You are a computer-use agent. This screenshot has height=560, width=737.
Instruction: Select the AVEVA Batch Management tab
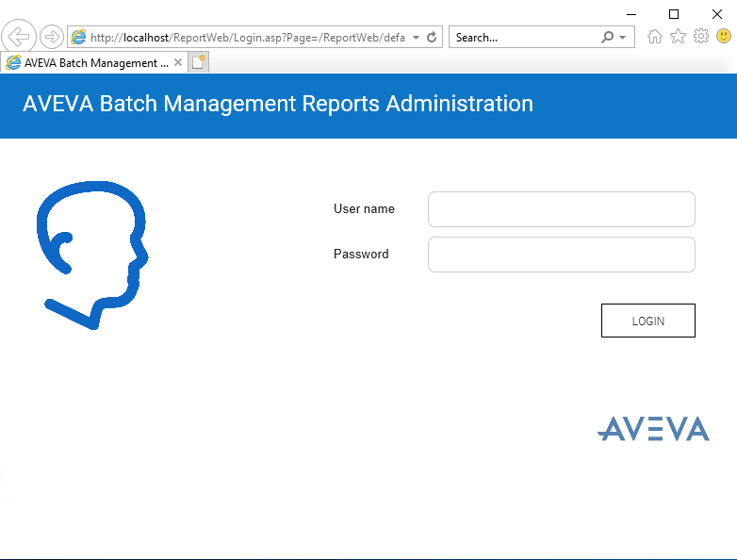click(x=93, y=62)
